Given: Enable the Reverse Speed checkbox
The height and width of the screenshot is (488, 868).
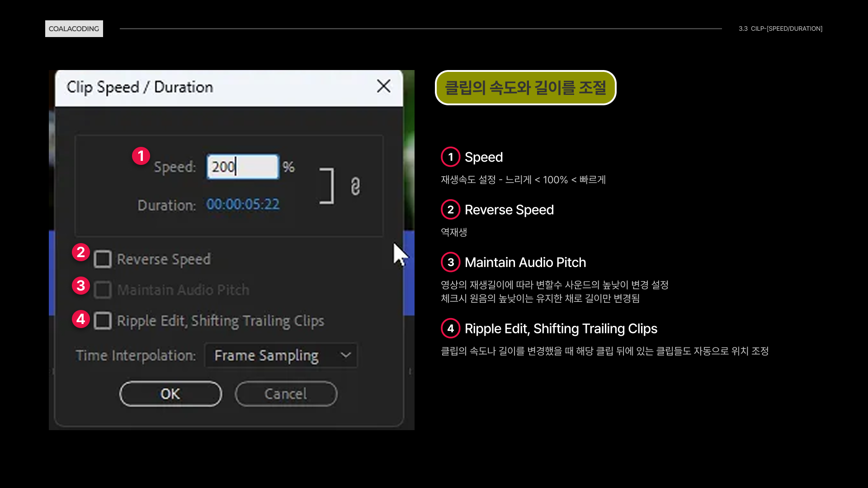Looking at the screenshot, I should [x=103, y=259].
